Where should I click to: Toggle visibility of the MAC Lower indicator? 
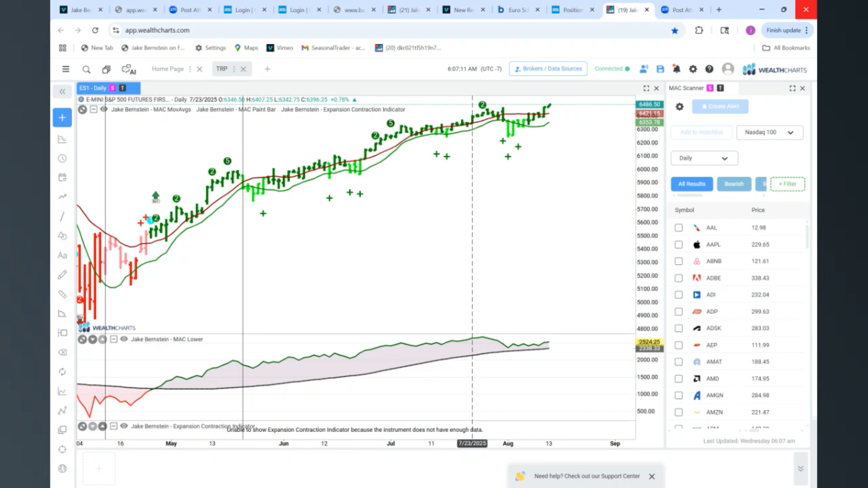coord(123,339)
